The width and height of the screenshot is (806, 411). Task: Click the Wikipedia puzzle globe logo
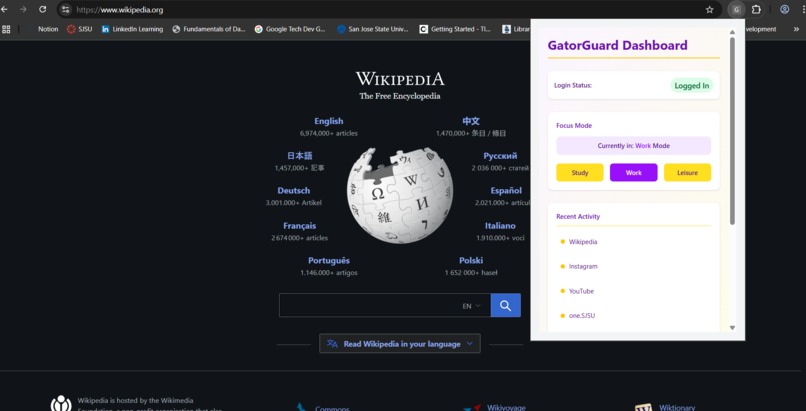point(400,195)
